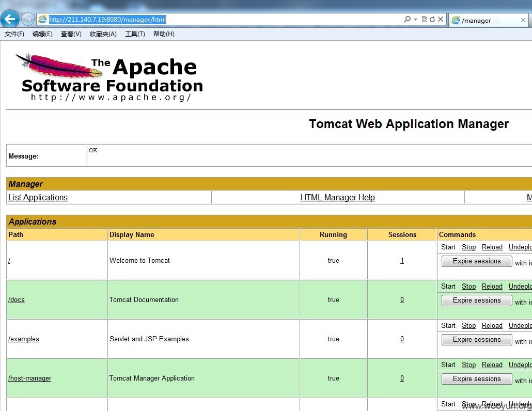Open the root / path link

9,260
